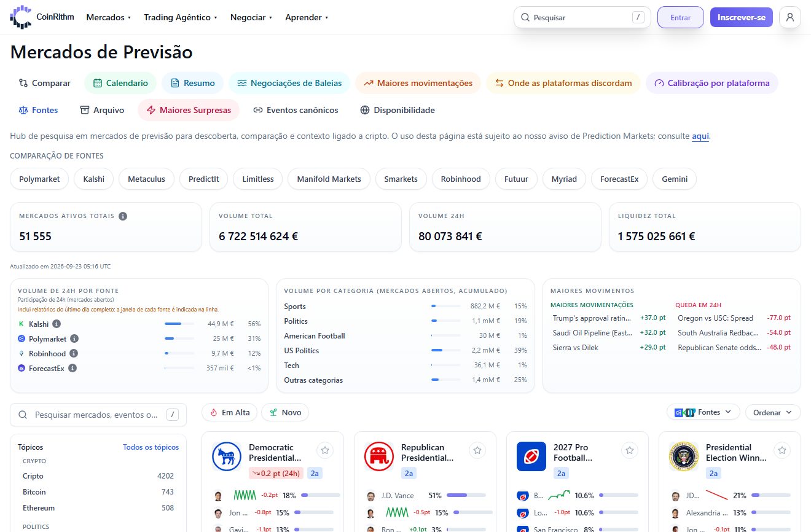Click the elephant Republican party thumbnail

(x=379, y=456)
